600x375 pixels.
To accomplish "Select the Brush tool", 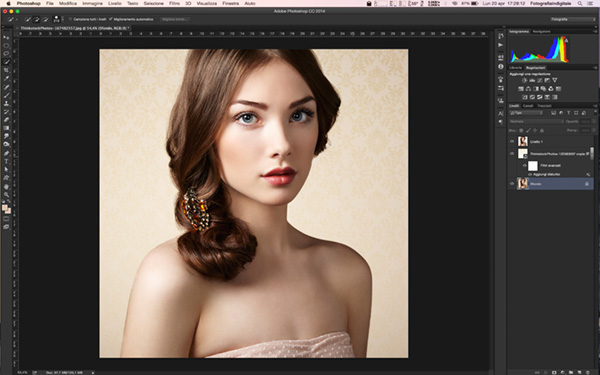I will tap(7, 95).
